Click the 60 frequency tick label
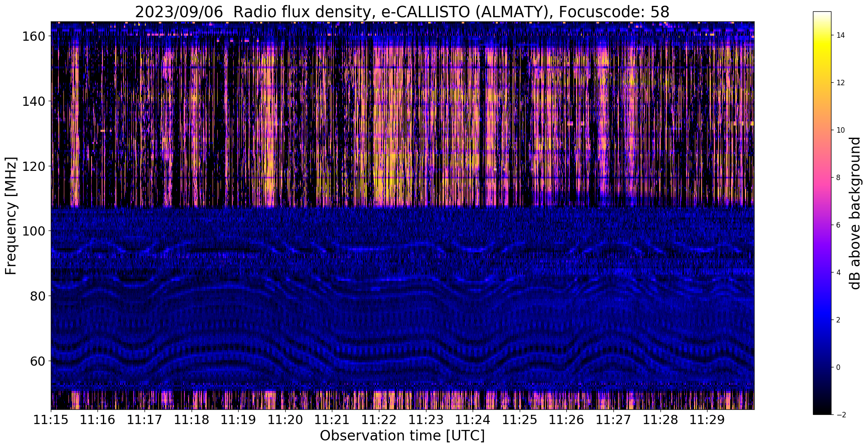Image resolution: width=868 pixels, height=448 pixels. 37,361
